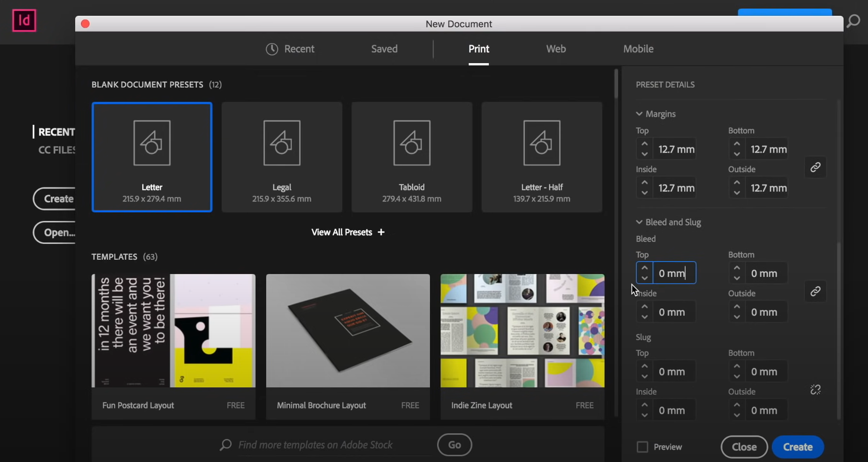Click the InDesign app icon
Viewport: 868px width, 462px height.
pos(24,21)
